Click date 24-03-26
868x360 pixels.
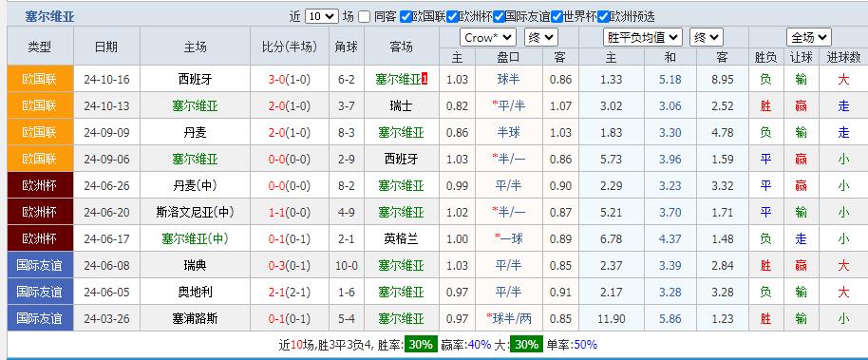pyautogui.click(x=106, y=318)
